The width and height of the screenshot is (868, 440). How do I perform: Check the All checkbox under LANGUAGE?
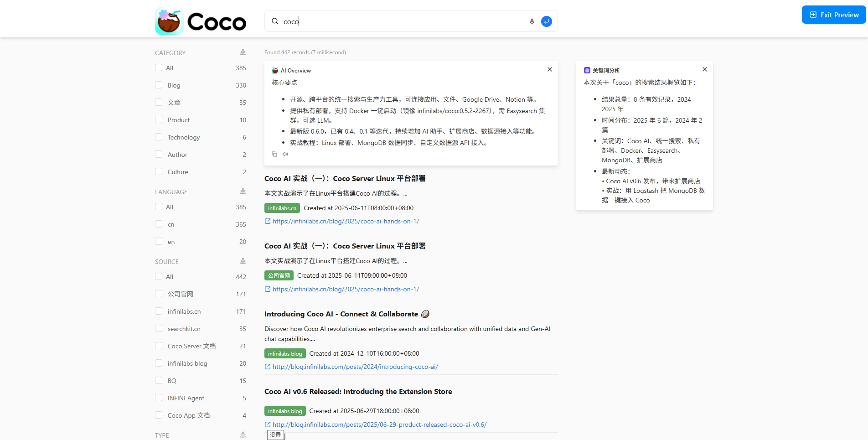pos(159,207)
